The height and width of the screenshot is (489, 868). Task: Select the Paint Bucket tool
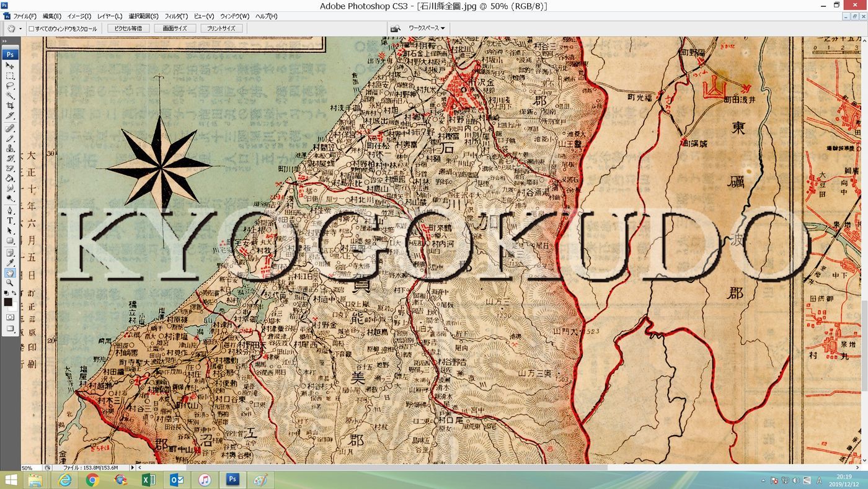coord(10,178)
